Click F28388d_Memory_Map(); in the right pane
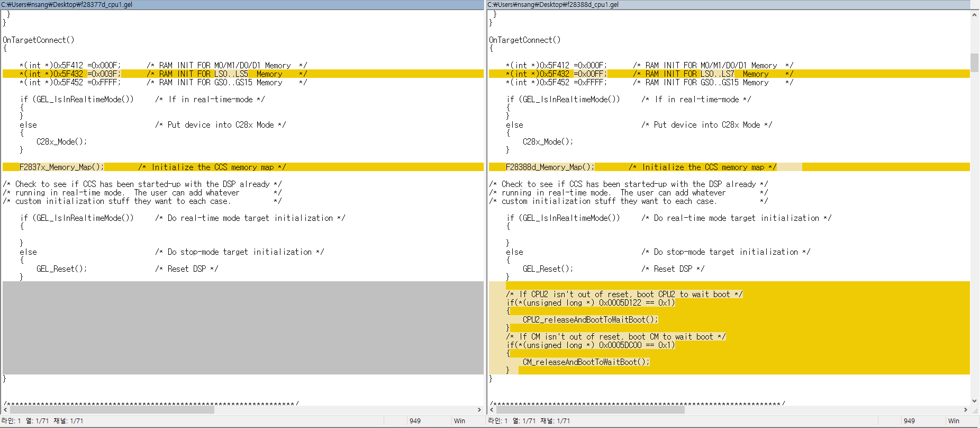The width and height of the screenshot is (980, 428). tap(550, 167)
